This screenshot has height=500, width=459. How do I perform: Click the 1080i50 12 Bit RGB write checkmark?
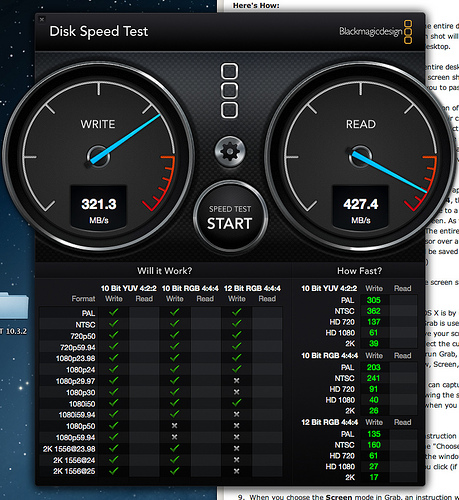pos(236,403)
